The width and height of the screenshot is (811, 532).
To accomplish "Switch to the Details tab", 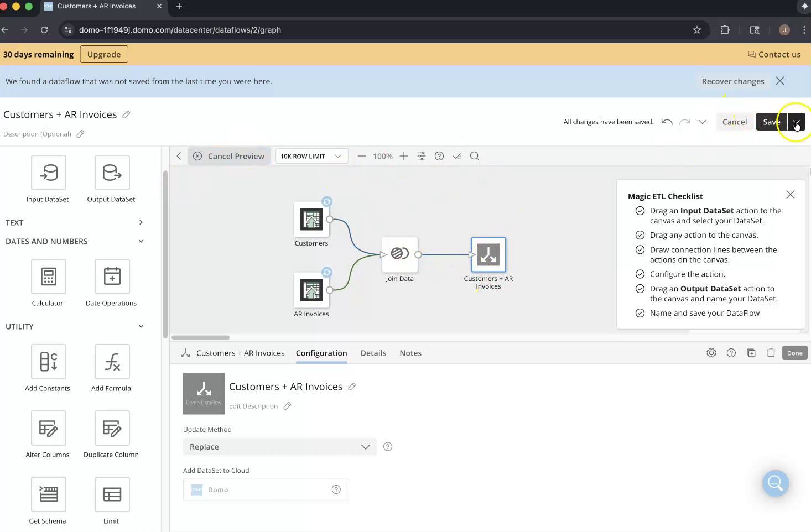I will tap(373, 353).
